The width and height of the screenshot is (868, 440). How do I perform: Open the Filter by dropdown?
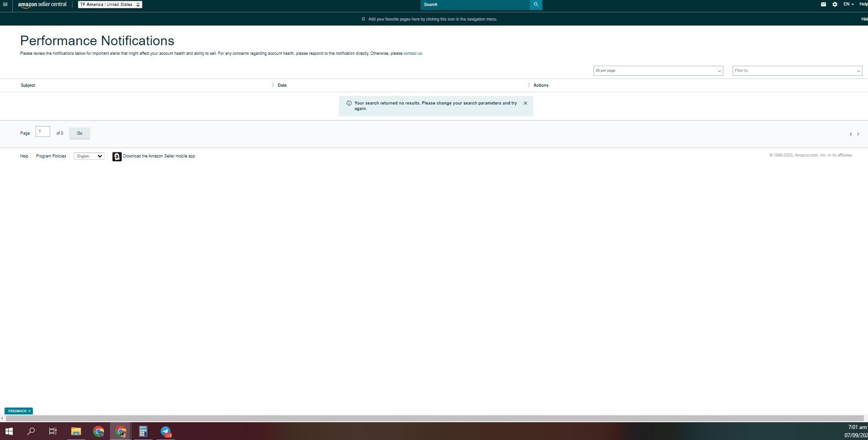pyautogui.click(x=797, y=71)
